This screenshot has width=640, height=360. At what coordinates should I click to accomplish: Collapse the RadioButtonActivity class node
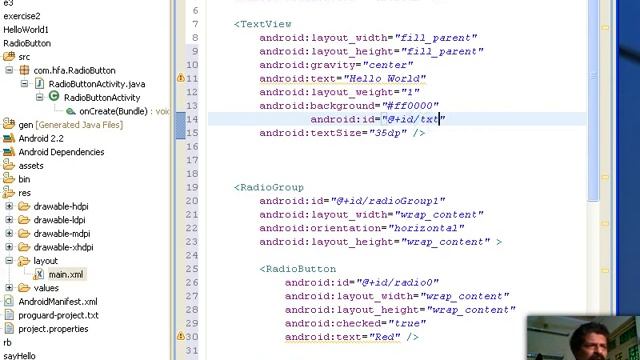point(40,97)
